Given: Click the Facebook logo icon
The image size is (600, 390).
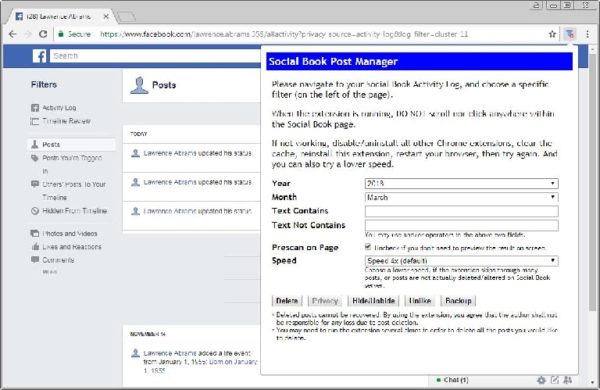Looking at the screenshot, I should pos(39,56).
